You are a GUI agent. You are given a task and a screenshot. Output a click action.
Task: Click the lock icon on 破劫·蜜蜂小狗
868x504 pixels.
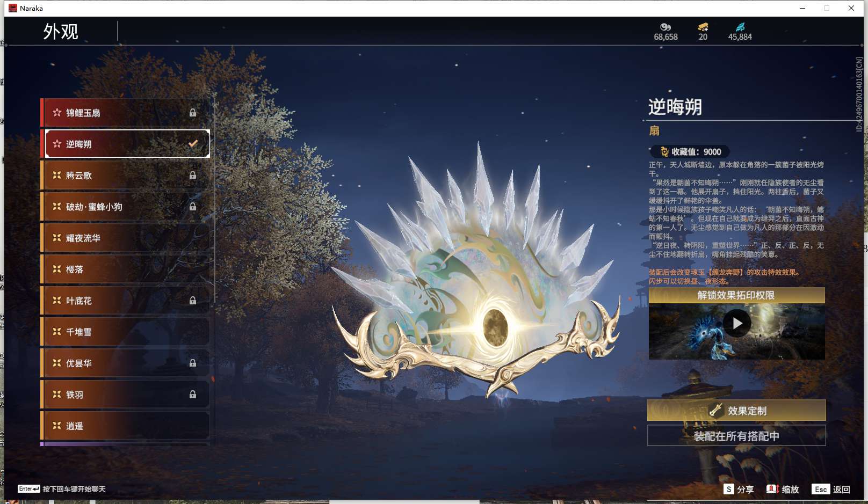click(193, 207)
